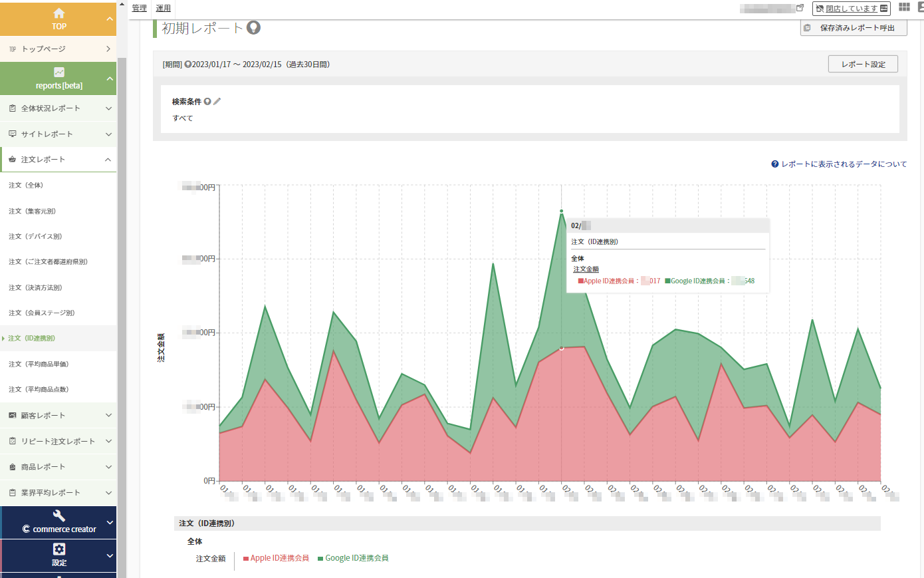Open 注文（平均商品点数）report
The height and width of the screenshot is (578, 924).
pos(39,390)
